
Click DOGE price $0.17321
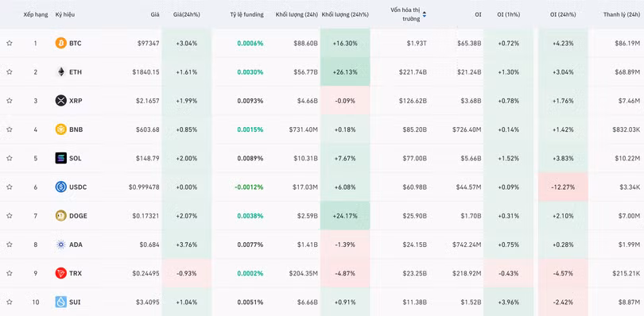(x=145, y=215)
